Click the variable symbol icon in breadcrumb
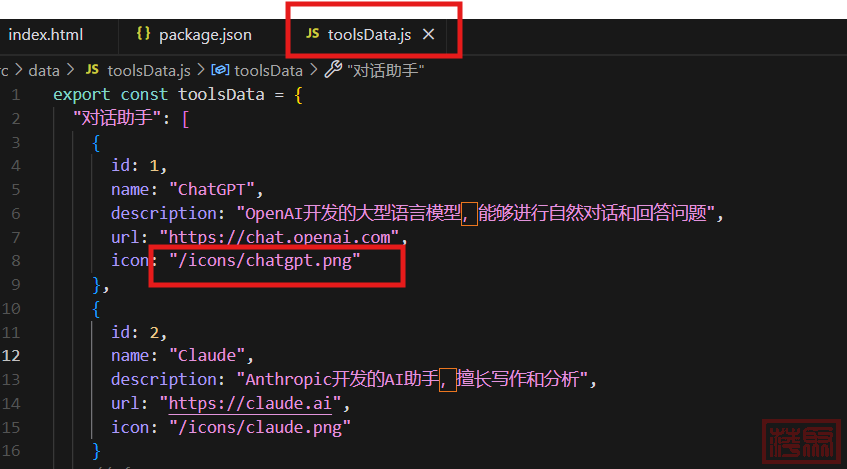847x469 pixels. coord(220,70)
